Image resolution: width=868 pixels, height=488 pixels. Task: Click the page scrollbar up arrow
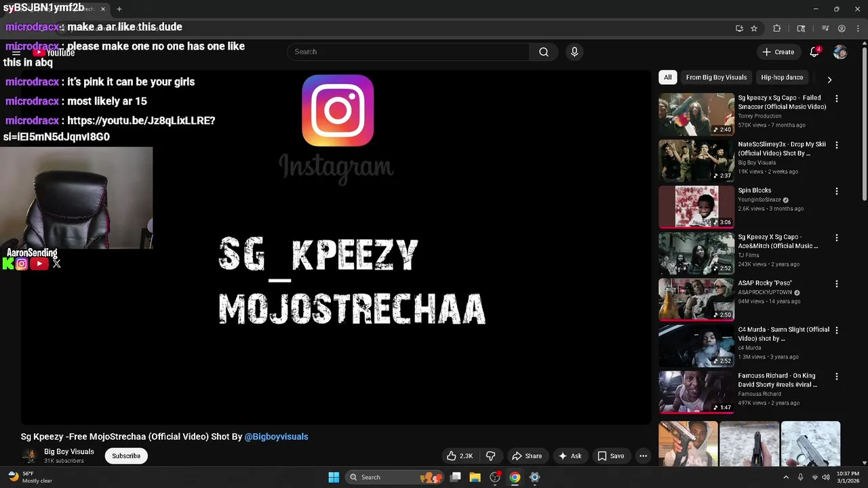(x=864, y=45)
